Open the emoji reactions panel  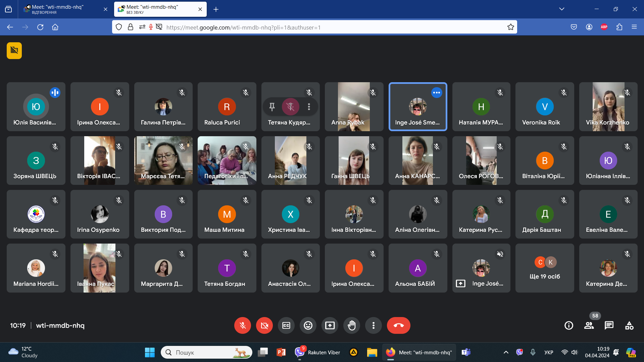point(308,325)
